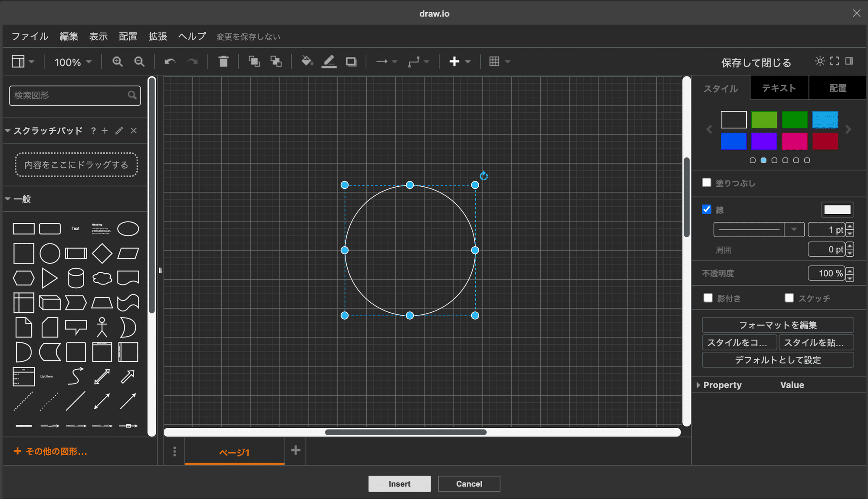Uncheck the 線 line checkbox
Image resolution: width=868 pixels, height=499 pixels.
click(707, 210)
